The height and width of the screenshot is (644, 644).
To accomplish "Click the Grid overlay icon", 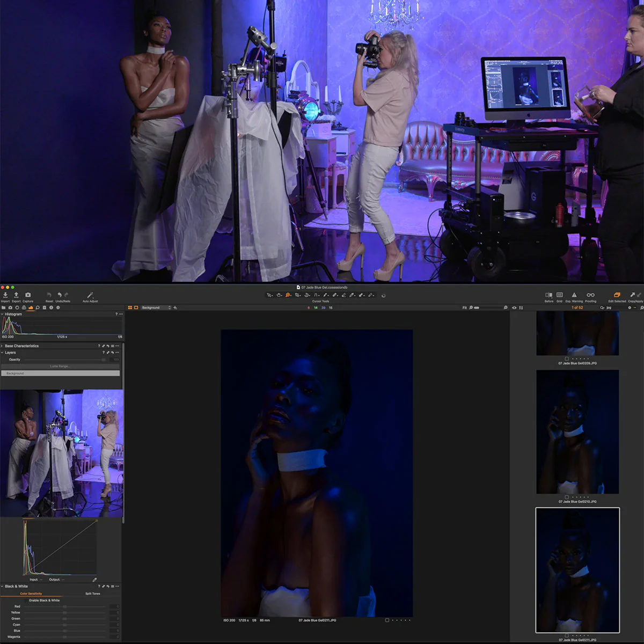I will coord(559,295).
